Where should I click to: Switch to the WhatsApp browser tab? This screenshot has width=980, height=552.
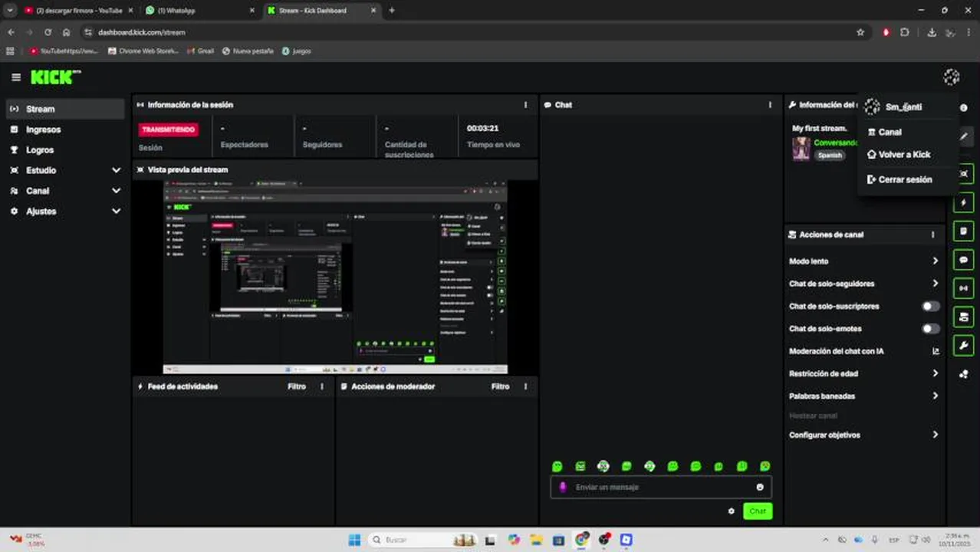[199, 11]
